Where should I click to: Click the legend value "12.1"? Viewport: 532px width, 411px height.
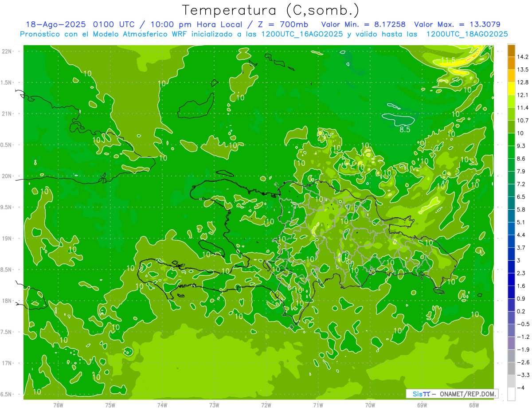point(523,95)
